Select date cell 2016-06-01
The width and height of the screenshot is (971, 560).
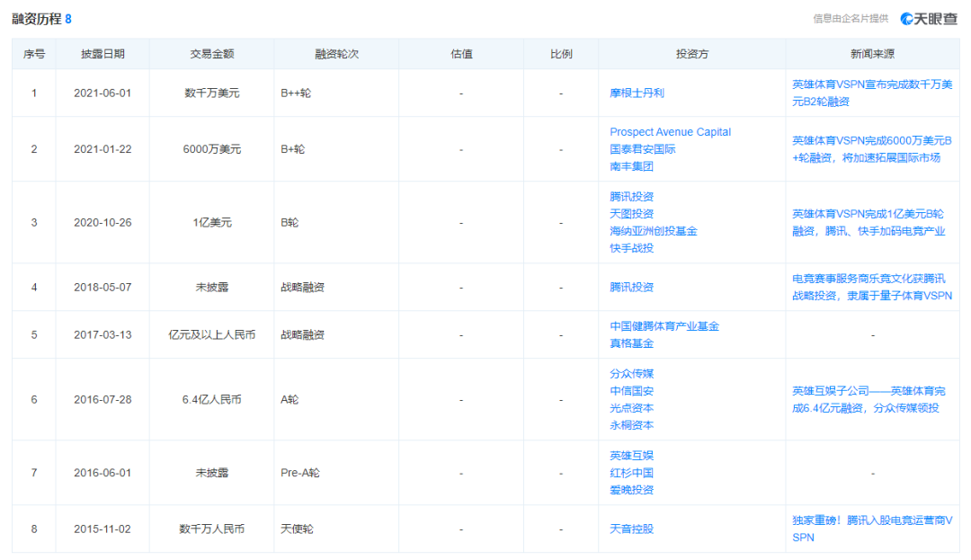(102, 473)
